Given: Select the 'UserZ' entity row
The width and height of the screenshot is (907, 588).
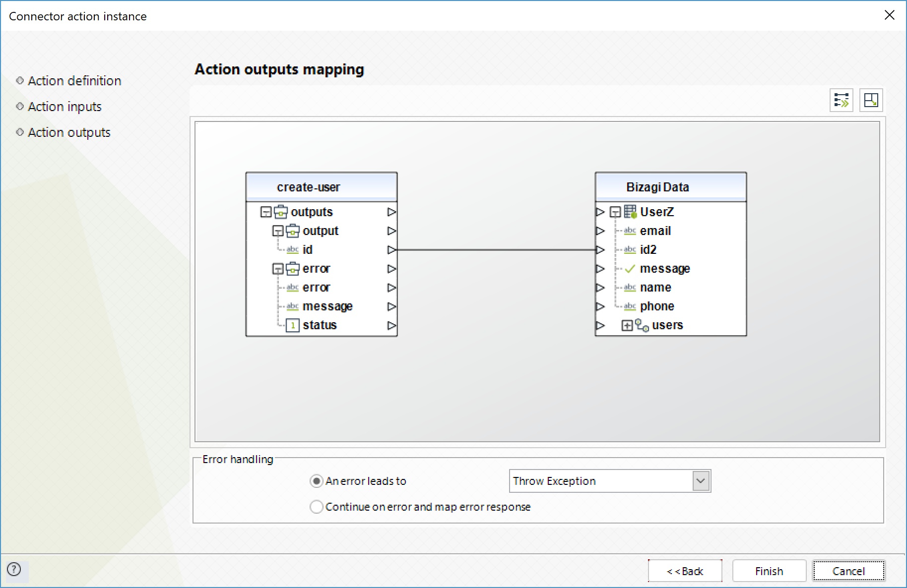Looking at the screenshot, I should point(657,212).
